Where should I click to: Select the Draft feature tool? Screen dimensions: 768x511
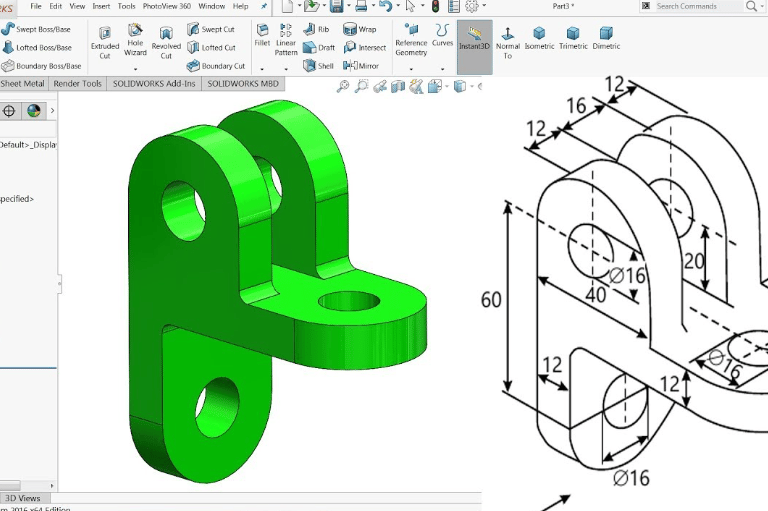[x=319, y=48]
